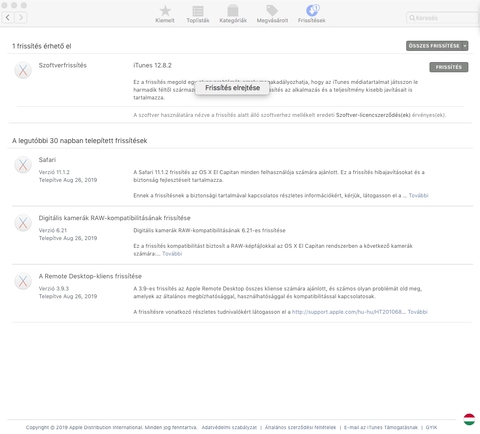Open the Frissítések tab

click(x=312, y=14)
